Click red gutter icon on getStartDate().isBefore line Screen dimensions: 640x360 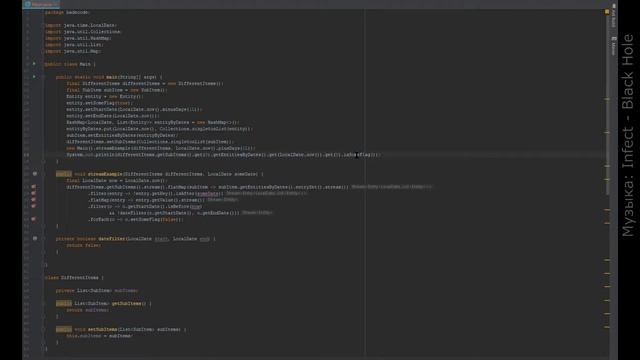click(x=33, y=207)
